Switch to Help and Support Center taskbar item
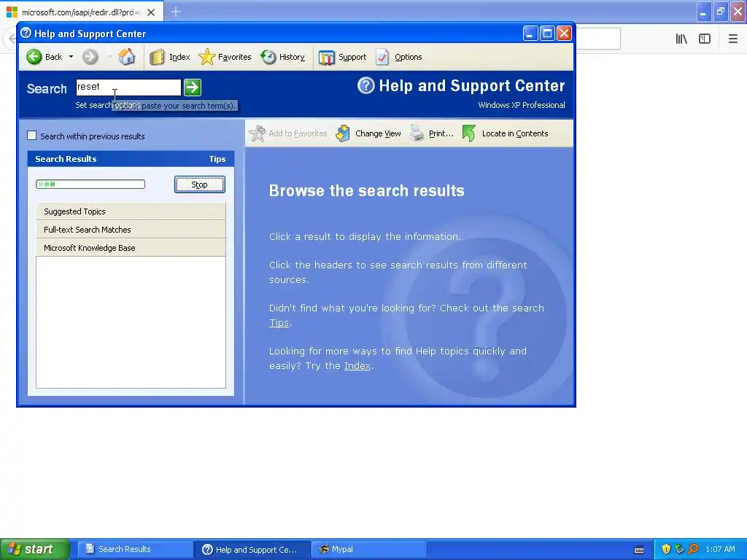The width and height of the screenshot is (747, 560). tap(252, 550)
